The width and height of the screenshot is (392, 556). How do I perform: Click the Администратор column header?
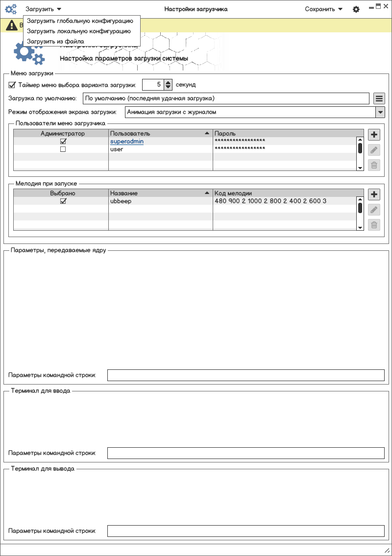click(61, 133)
